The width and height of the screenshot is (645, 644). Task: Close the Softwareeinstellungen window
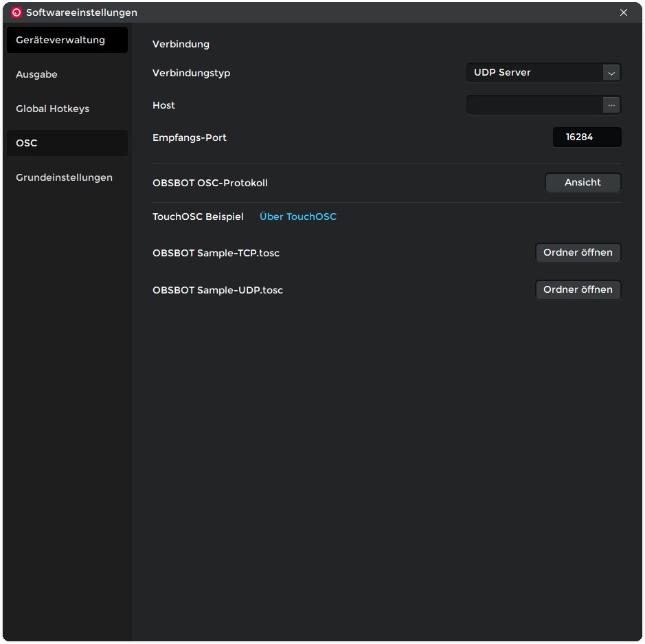click(624, 12)
